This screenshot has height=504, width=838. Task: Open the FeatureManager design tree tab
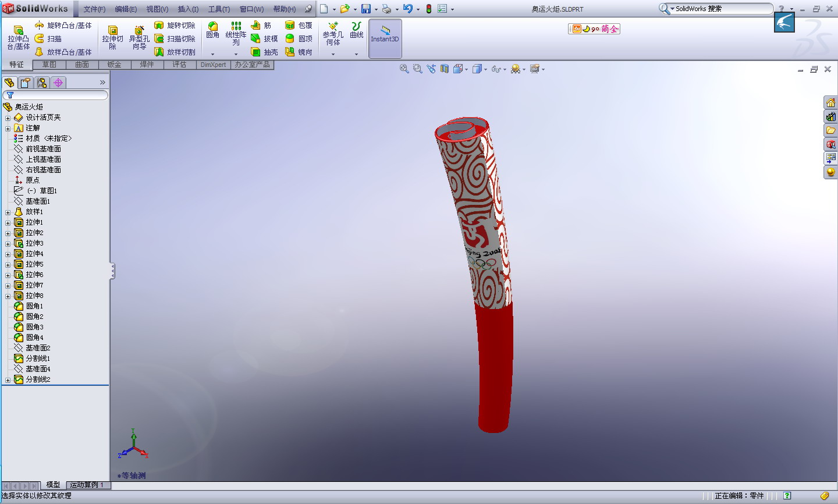[x=9, y=83]
